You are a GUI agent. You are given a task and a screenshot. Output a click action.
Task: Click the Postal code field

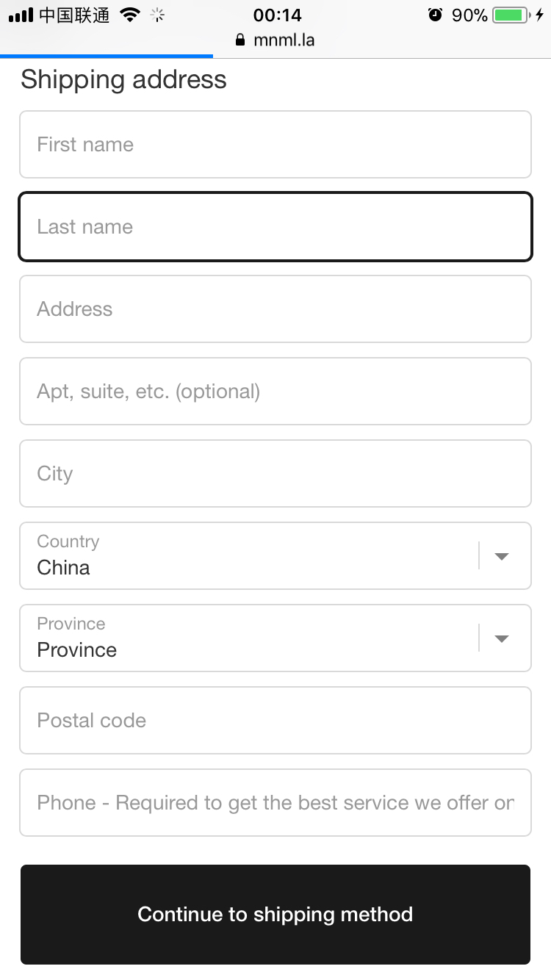pyautogui.click(x=275, y=721)
